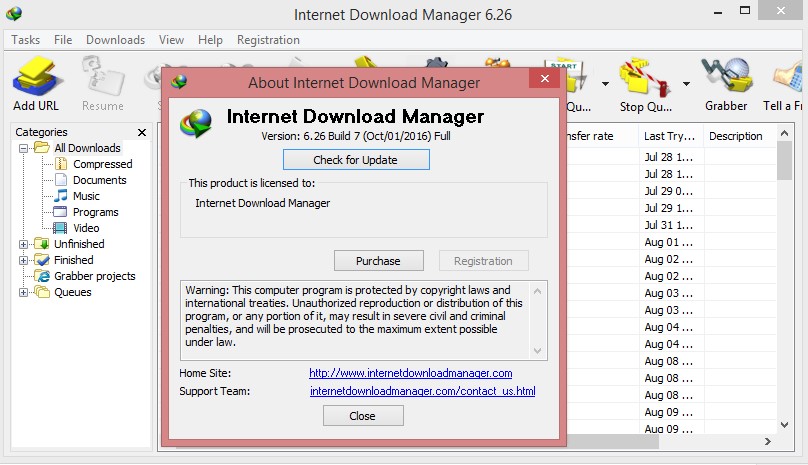Screen dimensions: 808x465
Task: Click the warning text scroll down arrow
Action: (537, 351)
